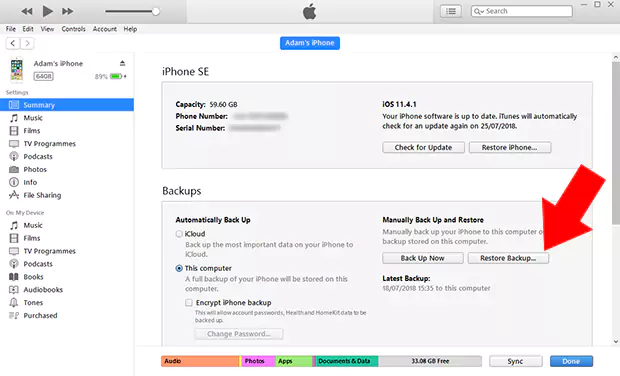
Task: Click the Play button in playback controls
Action: (47, 11)
